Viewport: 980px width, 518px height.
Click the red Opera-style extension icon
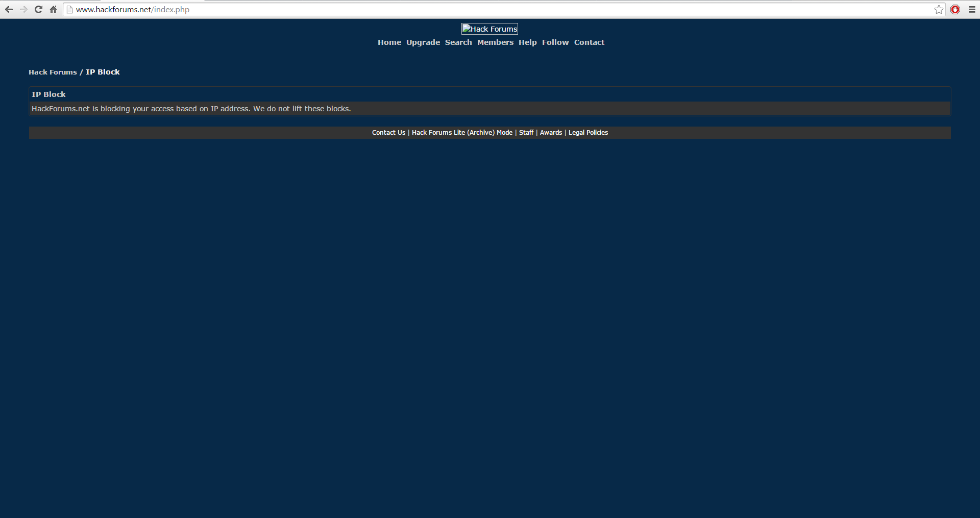(x=955, y=9)
